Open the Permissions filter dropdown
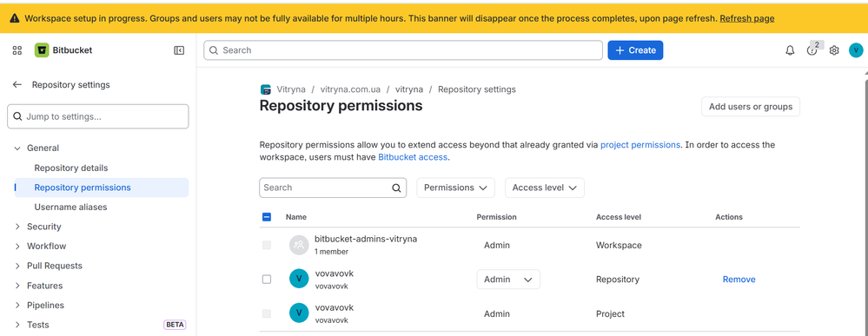Image resolution: width=868 pixels, height=336 pixels. (x=455, y=188)
